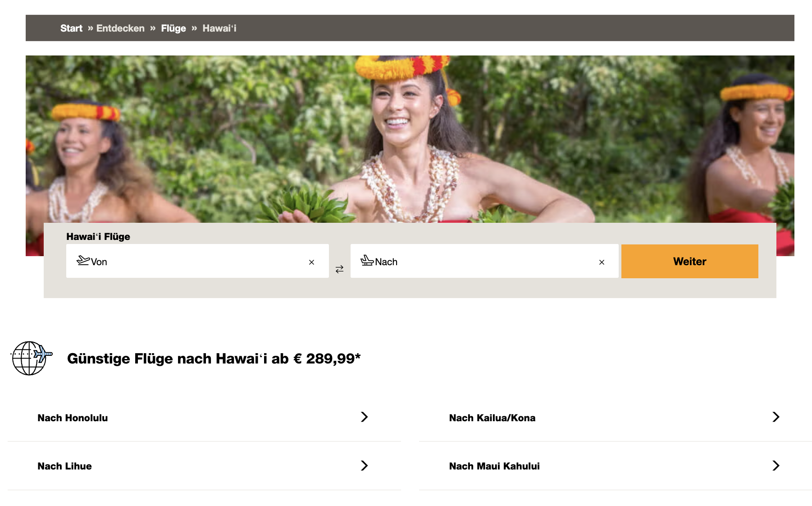812x506 pixels.
Task: Open the Nach Maui Kahului flights link
Action: (616, 466)
